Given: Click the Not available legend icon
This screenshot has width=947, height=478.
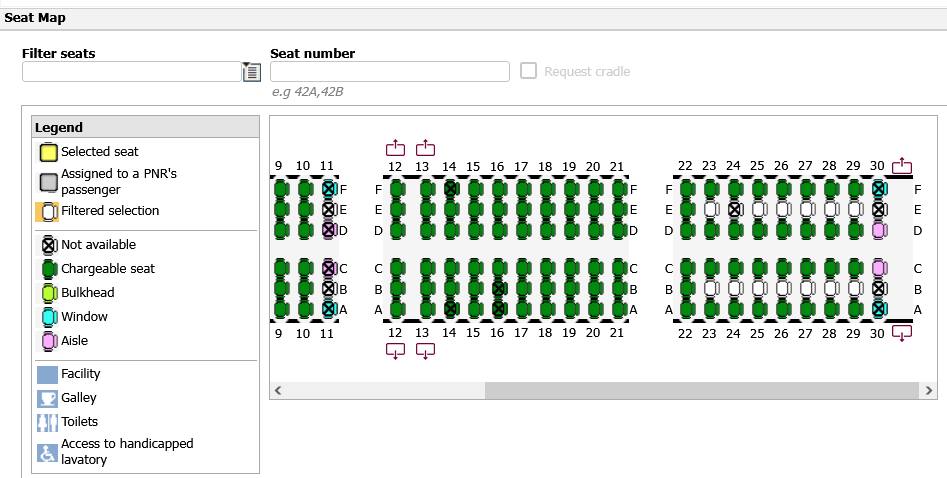Looking at the screenshot, I should 49,245.
